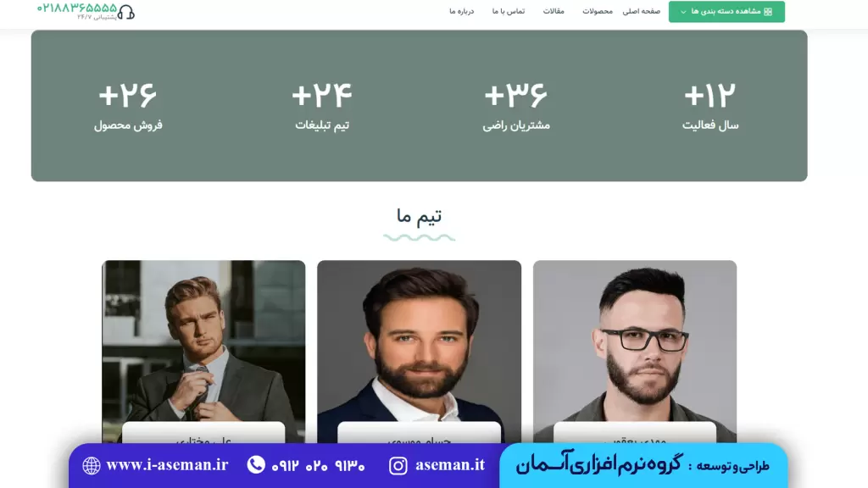Image resolution: width=868 pixels, height=488 pixels.
Task: Click the aseman.it Instagram handle
Action: point(449,465)
